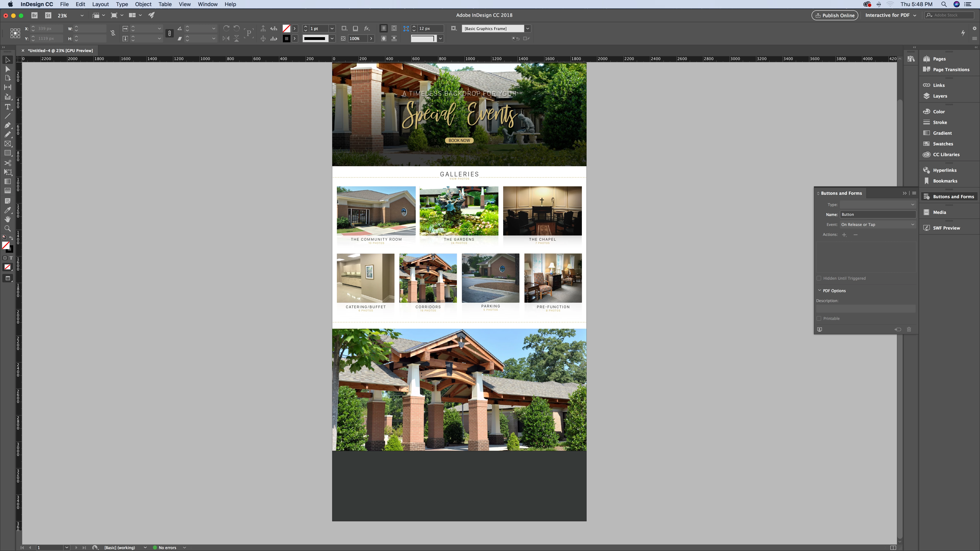Click the fill color swatch in control bar
The height and width of the screenshot is (551, 980).
pos(287,29)
